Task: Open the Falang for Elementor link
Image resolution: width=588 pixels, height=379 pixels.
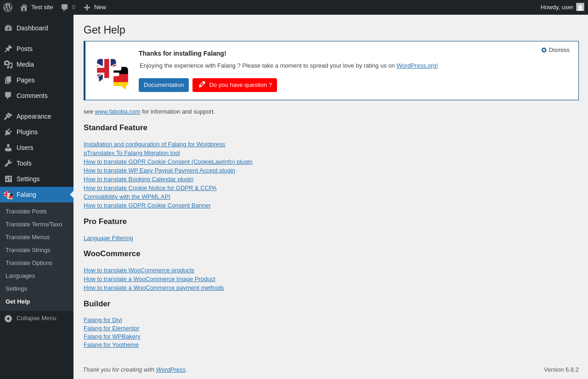Action: (x=111, y=328)
